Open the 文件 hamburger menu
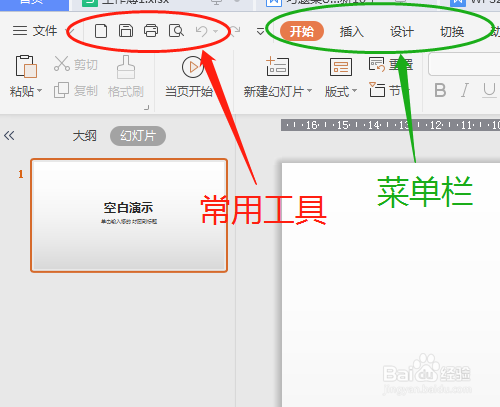The width and height of the screenshot is (500, 407). pyautogui.click(x=35, y=31)
